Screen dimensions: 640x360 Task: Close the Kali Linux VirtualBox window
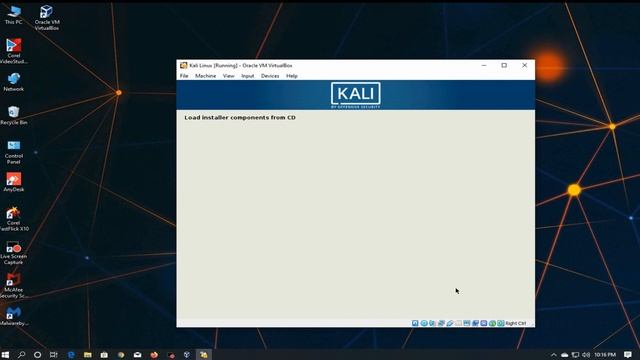click(524, 65)
